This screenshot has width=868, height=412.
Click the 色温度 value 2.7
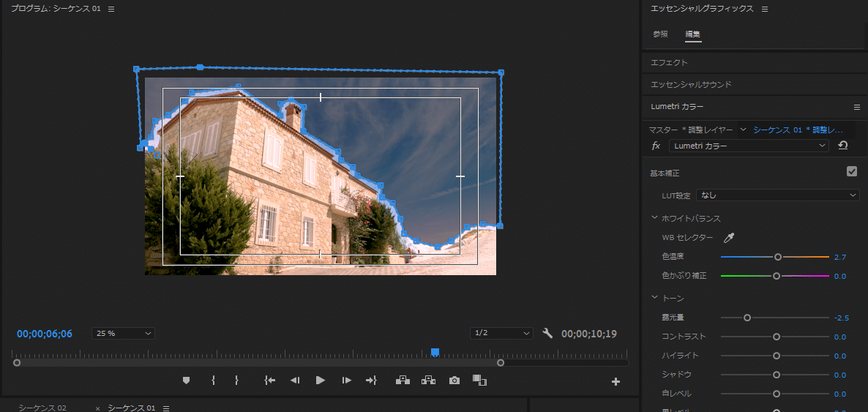[839, 258]
